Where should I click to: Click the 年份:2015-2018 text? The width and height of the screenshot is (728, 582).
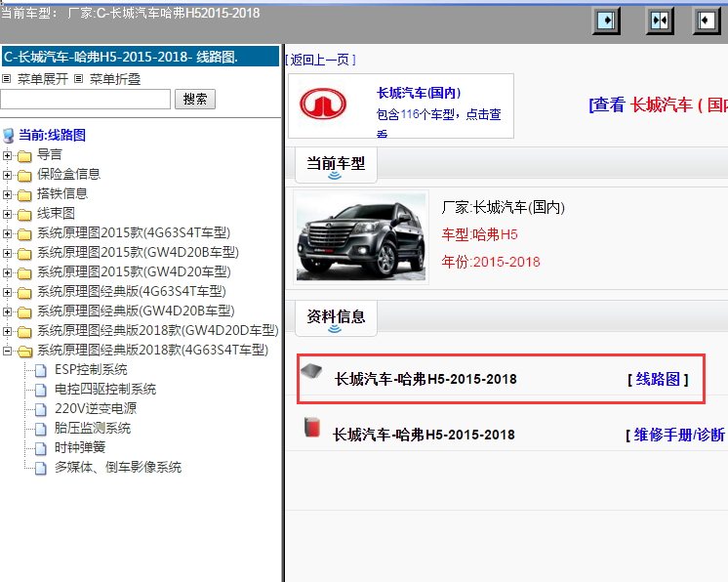490,262
